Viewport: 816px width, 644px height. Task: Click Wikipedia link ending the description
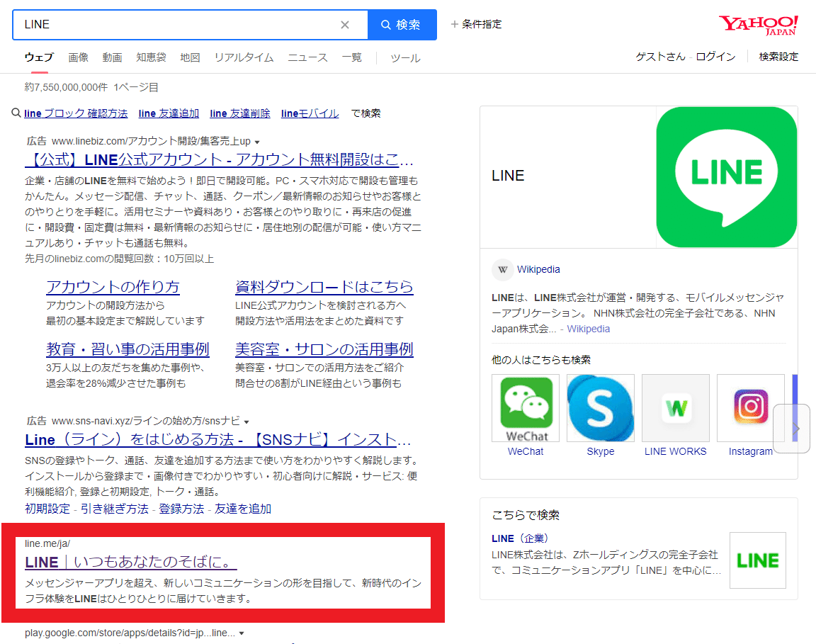pos(589,329)
